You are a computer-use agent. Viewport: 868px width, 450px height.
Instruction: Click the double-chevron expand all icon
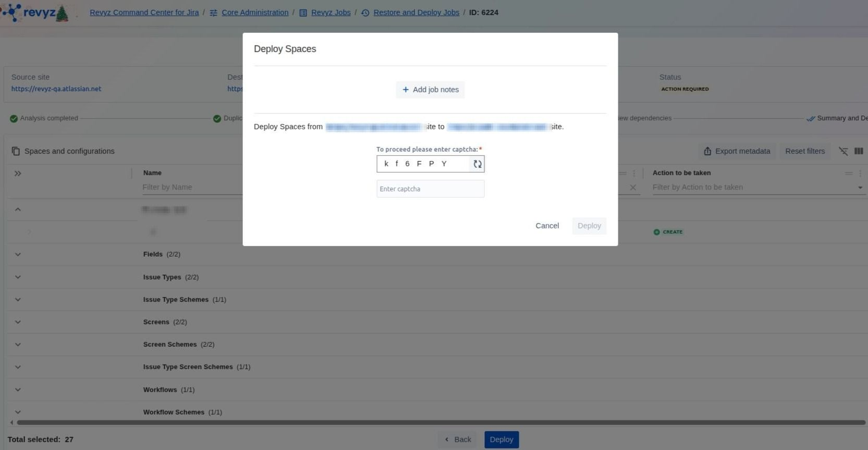(18, 173)
